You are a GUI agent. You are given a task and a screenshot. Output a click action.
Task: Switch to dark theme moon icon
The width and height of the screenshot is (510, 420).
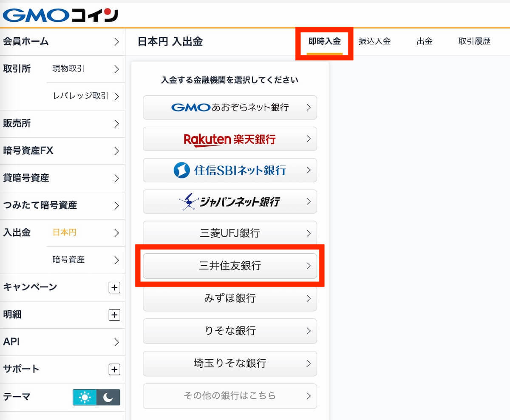click(108, 397)
